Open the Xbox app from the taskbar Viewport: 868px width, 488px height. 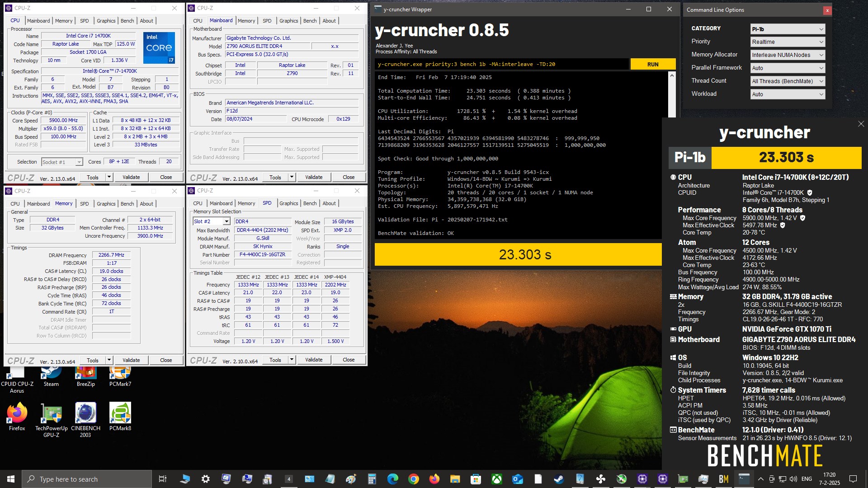[x=496, y=479]
